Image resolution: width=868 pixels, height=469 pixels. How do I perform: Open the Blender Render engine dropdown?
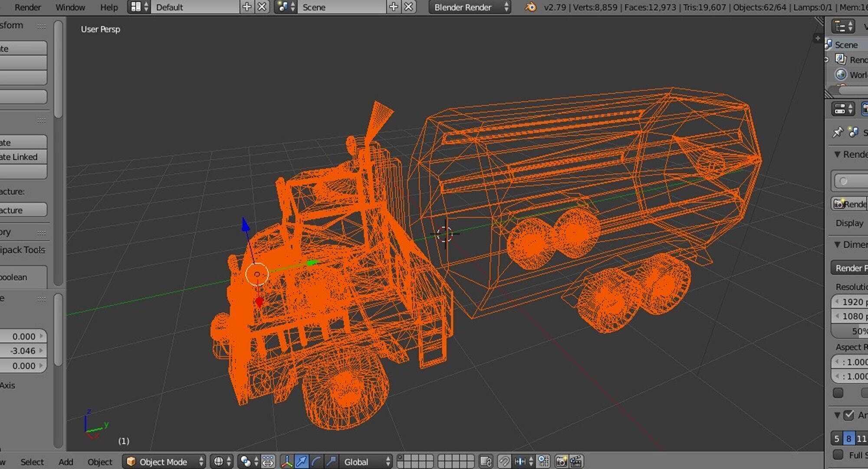tap(470, 7)
